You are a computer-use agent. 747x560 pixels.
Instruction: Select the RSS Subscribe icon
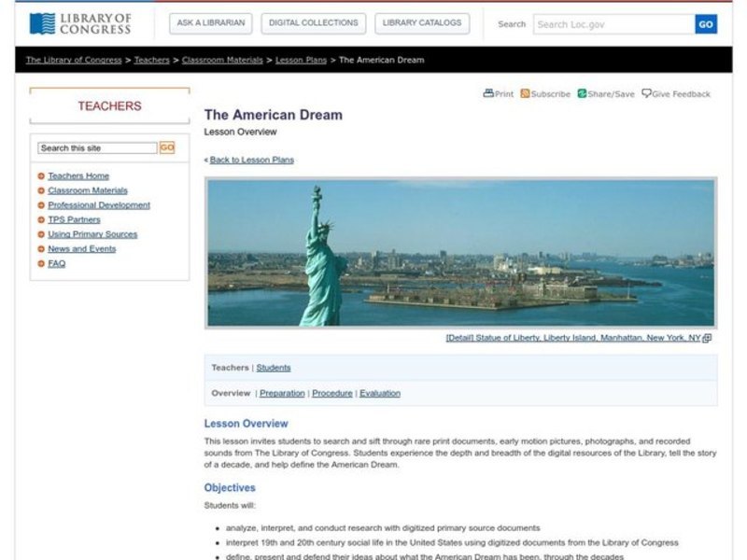click(x=526, y=93)
